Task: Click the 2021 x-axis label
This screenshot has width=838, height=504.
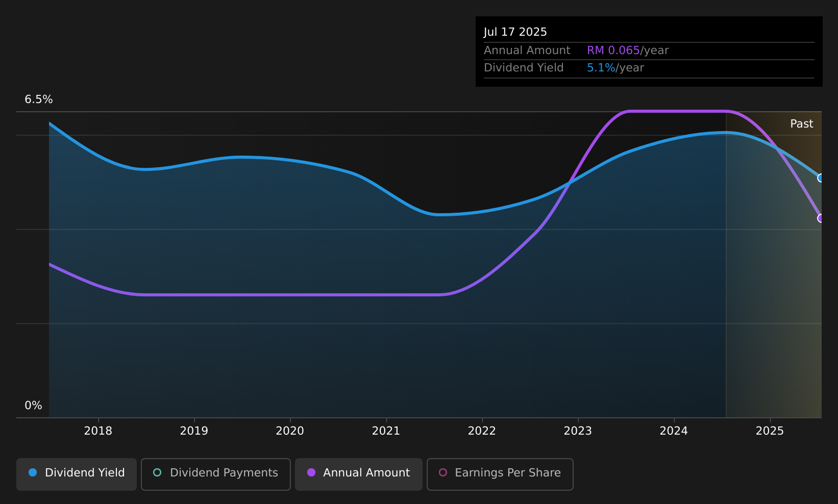Action: [386, 431]
